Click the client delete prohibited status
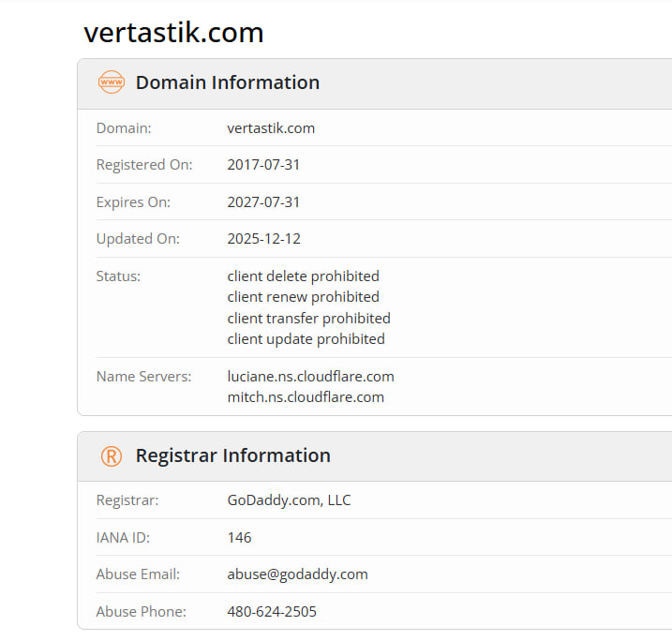 click(303, 276)
